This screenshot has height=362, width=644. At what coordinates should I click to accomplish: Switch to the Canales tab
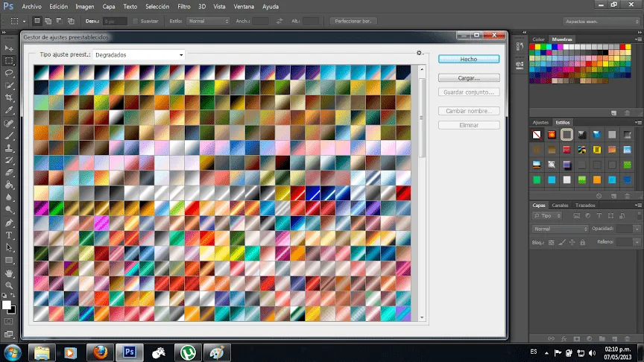[x=560, y=206]
